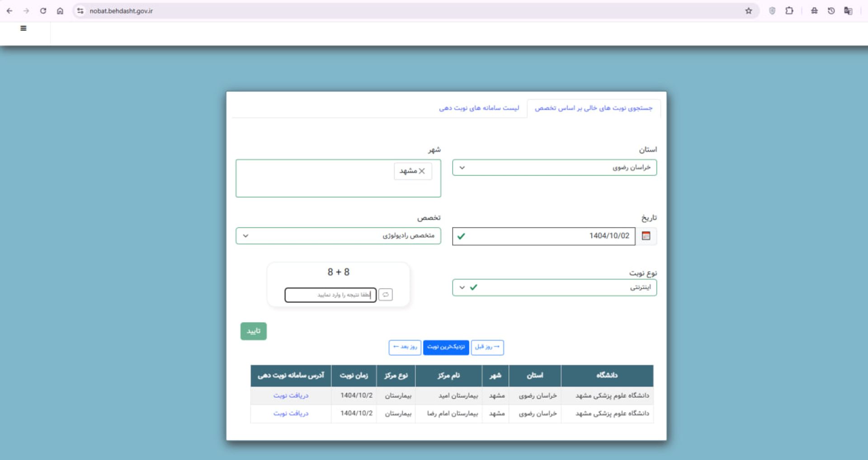Viewport: 868px width, 460px height.
Task: Open the browser extensions puzzle icon
Action: 790,10
